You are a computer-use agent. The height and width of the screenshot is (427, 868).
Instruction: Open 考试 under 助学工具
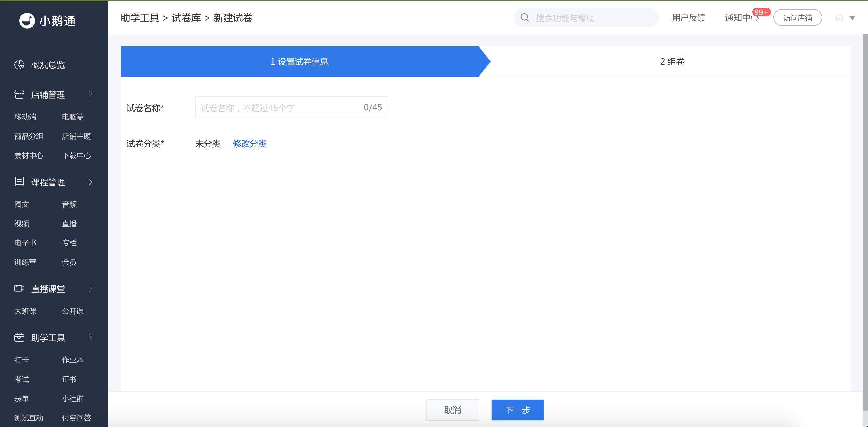point(22,379)
